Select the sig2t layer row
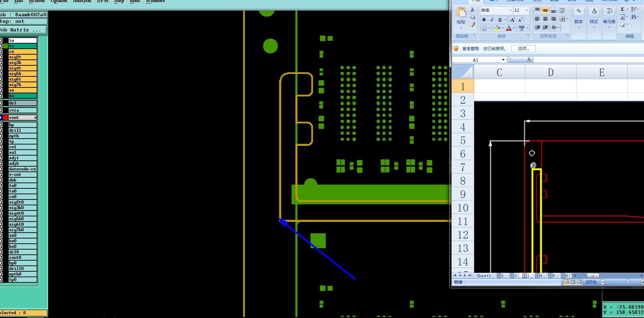 pos(22,57)
